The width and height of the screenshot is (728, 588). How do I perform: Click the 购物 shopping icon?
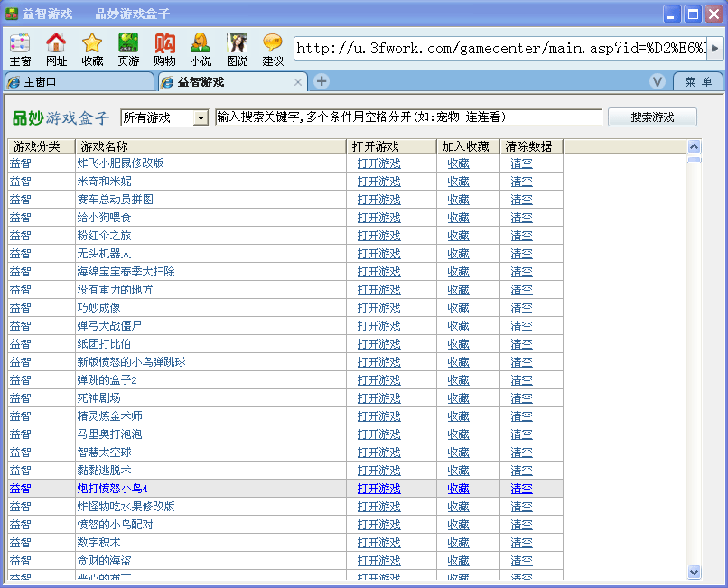coord(164,48)
